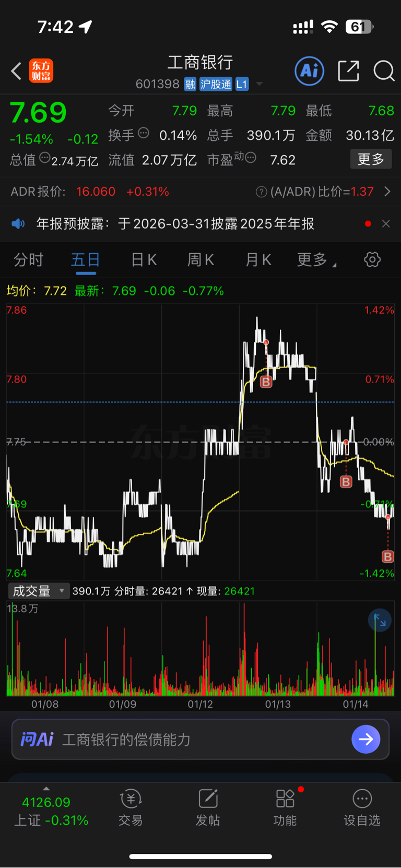Dismiss the announcement with X
This screenshot has height=868, width=401.
386,224
